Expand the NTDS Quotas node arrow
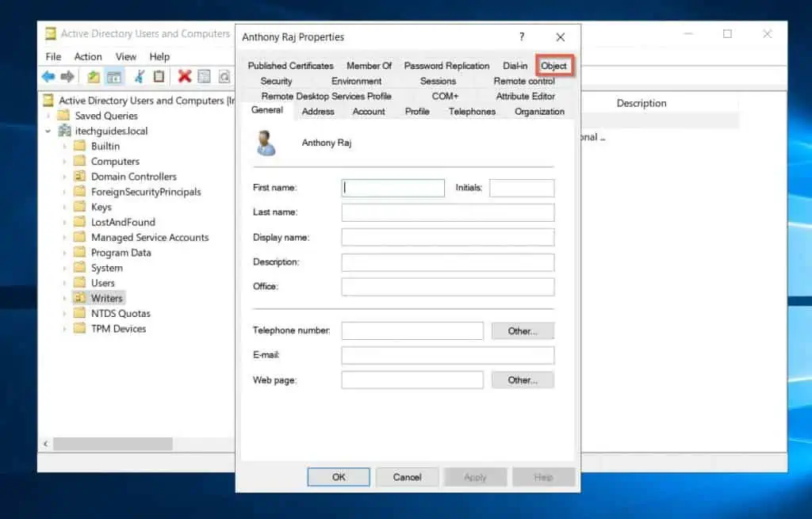The height and width of the screenshot is (519, 812). (x=64, y=314)
